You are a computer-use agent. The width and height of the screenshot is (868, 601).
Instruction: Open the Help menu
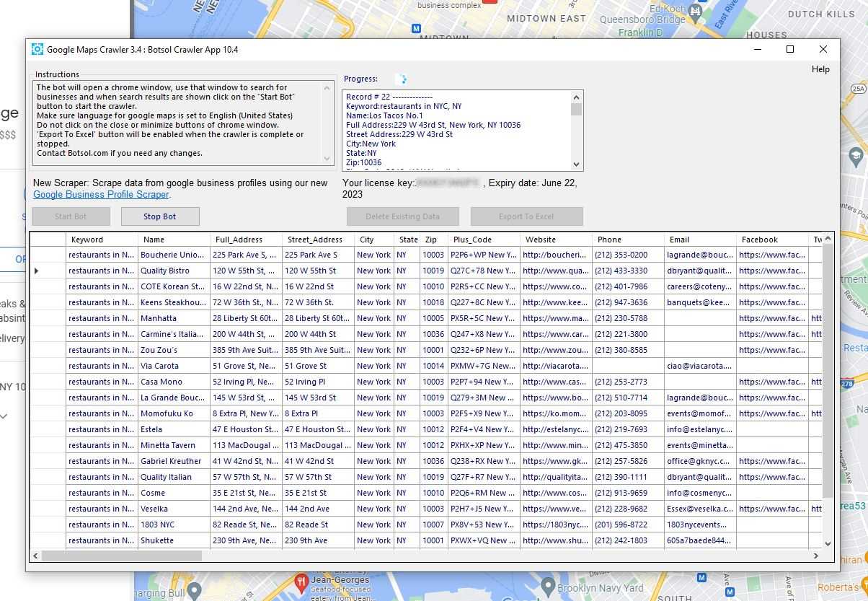click(820, 69)
